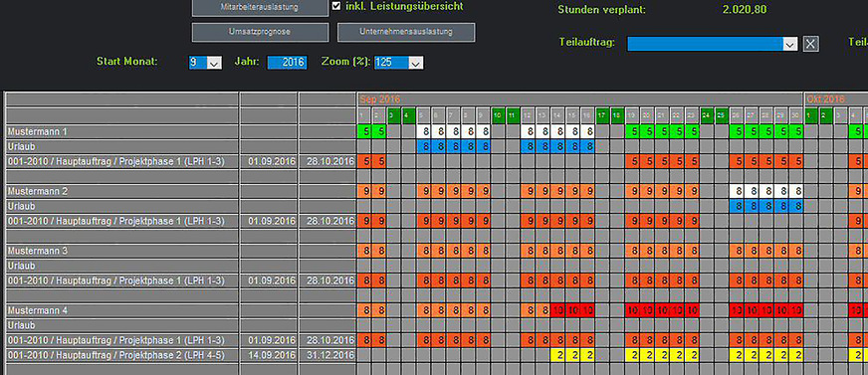868x375 pixels.
Task: Toggle the inkl. Leistungsübersicht checkbox
Action: [336, 6]
